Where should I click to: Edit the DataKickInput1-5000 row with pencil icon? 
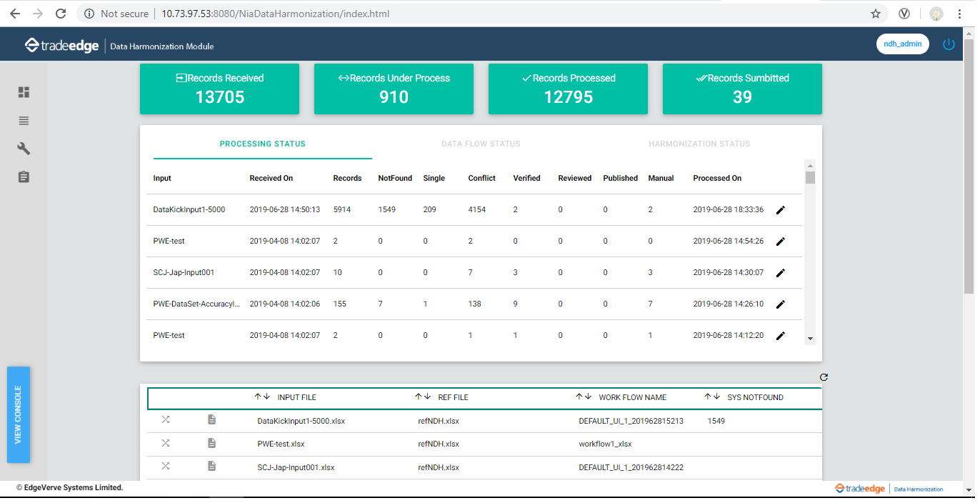pos(781,210)
